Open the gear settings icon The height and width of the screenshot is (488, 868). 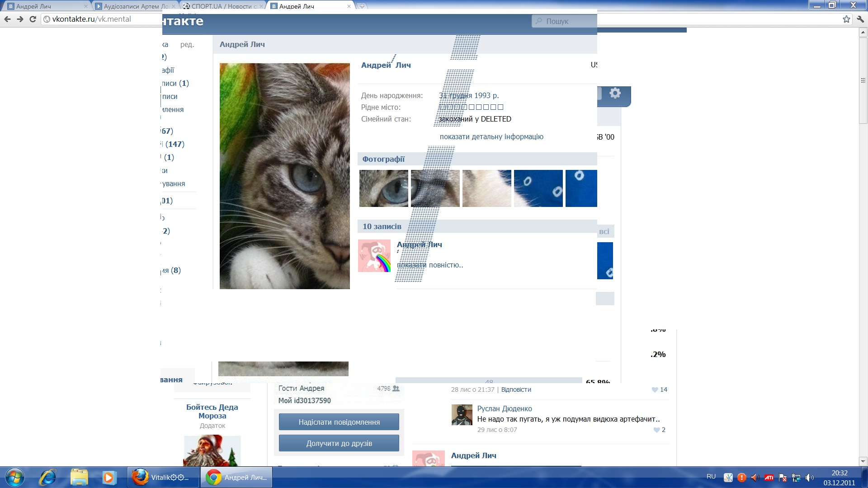(x=615, y=94)
